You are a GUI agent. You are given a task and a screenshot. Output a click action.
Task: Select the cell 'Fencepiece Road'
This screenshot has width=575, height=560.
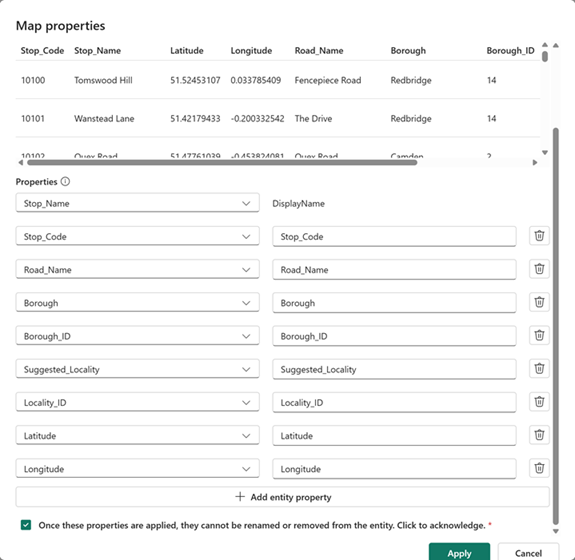click(x=328, y=80)
